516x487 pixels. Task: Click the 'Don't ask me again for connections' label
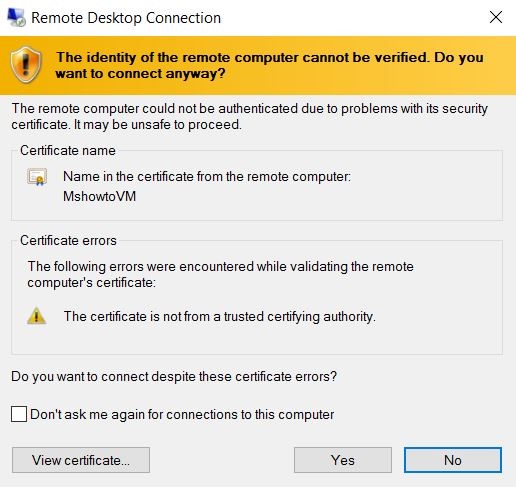coord(182,415)
